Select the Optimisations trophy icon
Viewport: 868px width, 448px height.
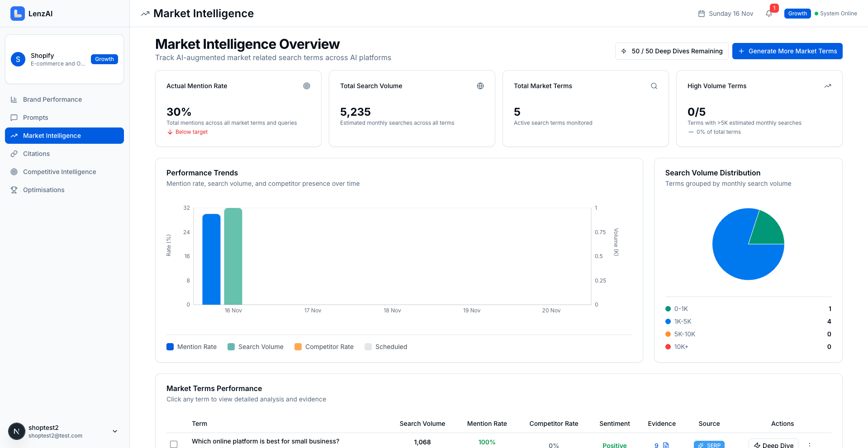(x=15, y=190)
